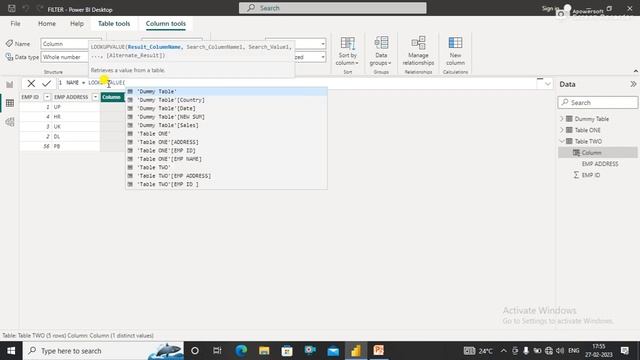Open the Help tab

click(77, 24)
